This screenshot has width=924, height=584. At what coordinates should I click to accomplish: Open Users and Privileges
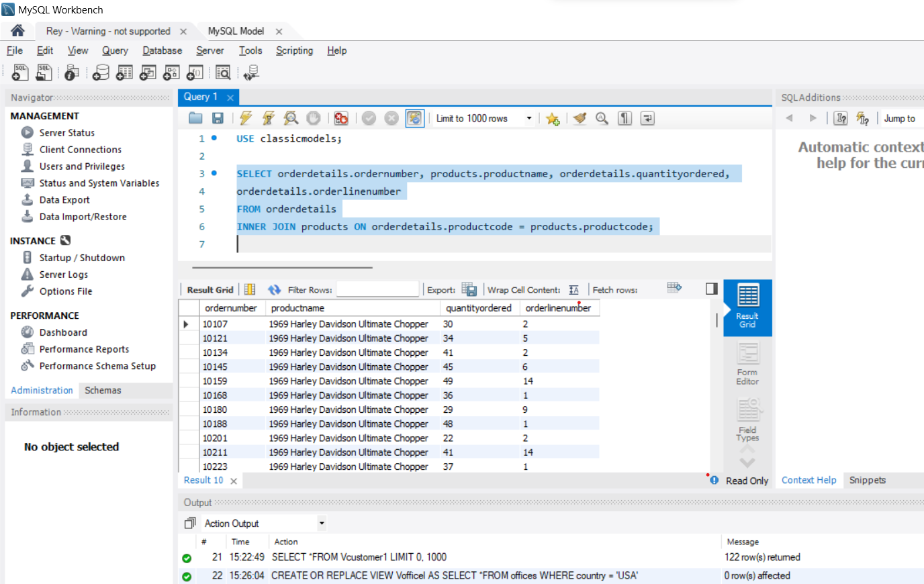[82, 166]
